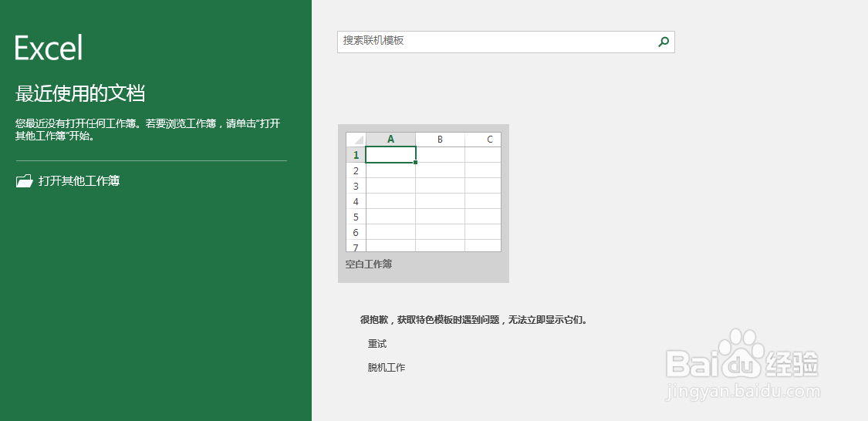Click the Excel title text

pyautogui.click(x=49, y=48)
